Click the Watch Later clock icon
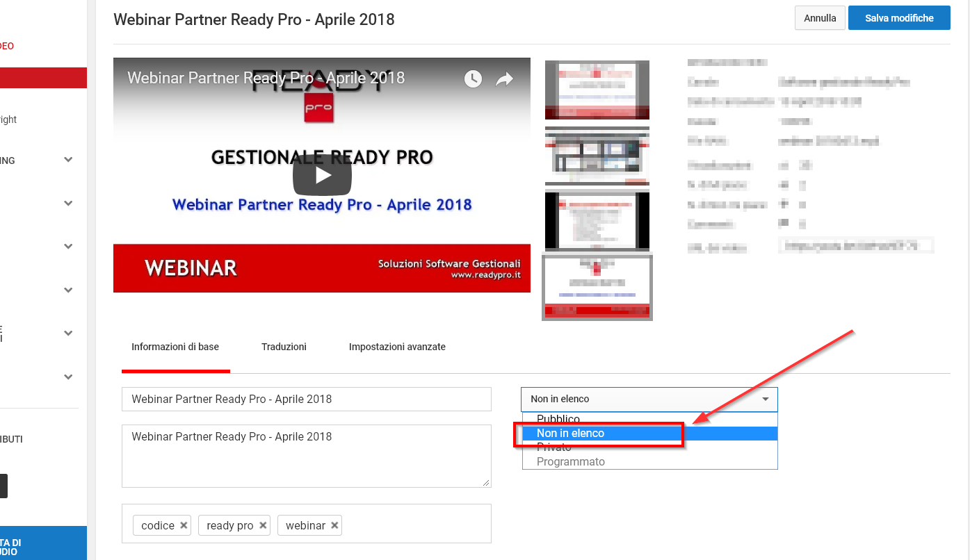Screen dimensions: 970x560 tap(473, 79)
